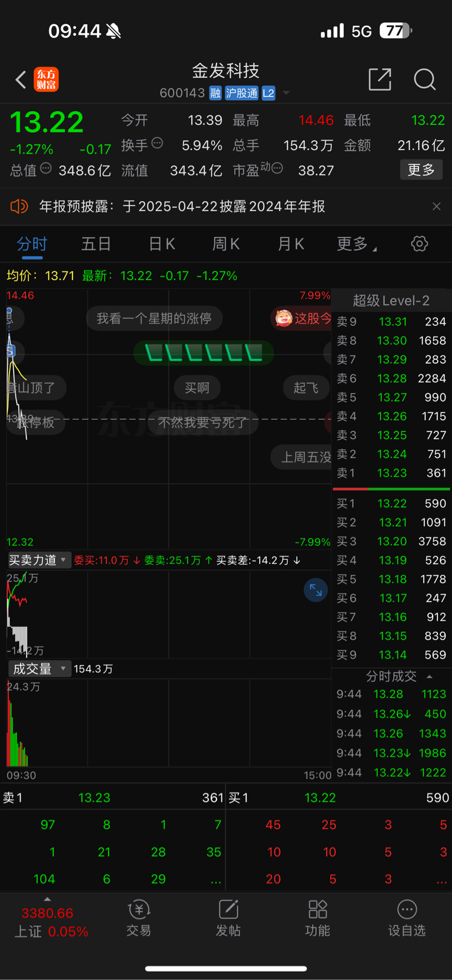Expand the 更多 chart period menu

(357, 244)
